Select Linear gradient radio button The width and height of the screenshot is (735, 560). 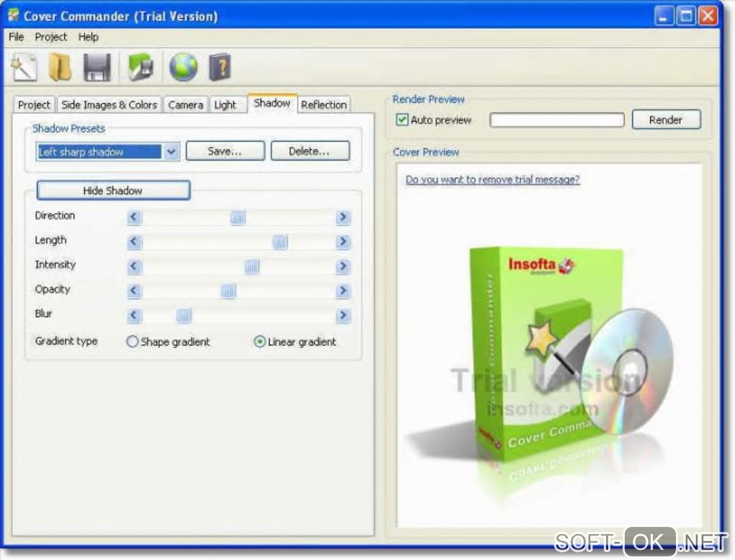point(259,342)
